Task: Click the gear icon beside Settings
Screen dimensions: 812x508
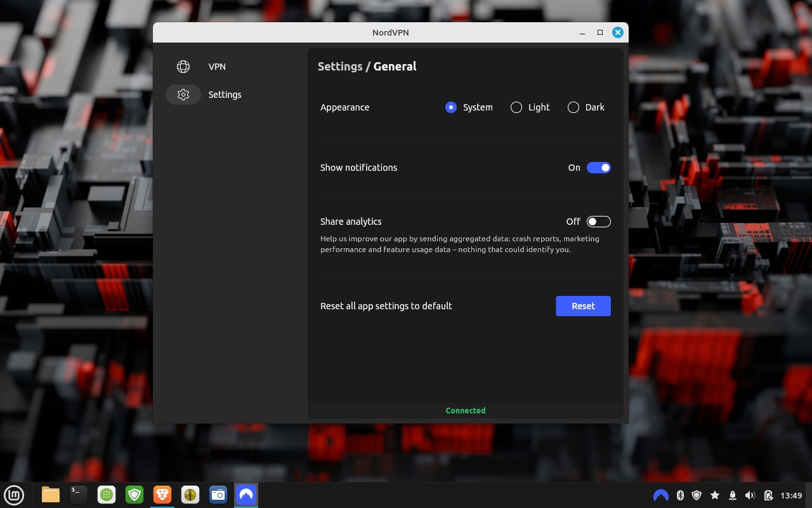Action: coord(183,95)
